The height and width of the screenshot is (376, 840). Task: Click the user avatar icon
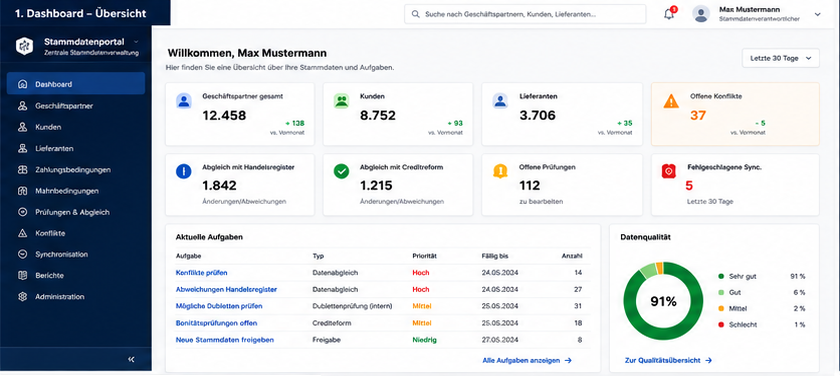click(701, 14)
